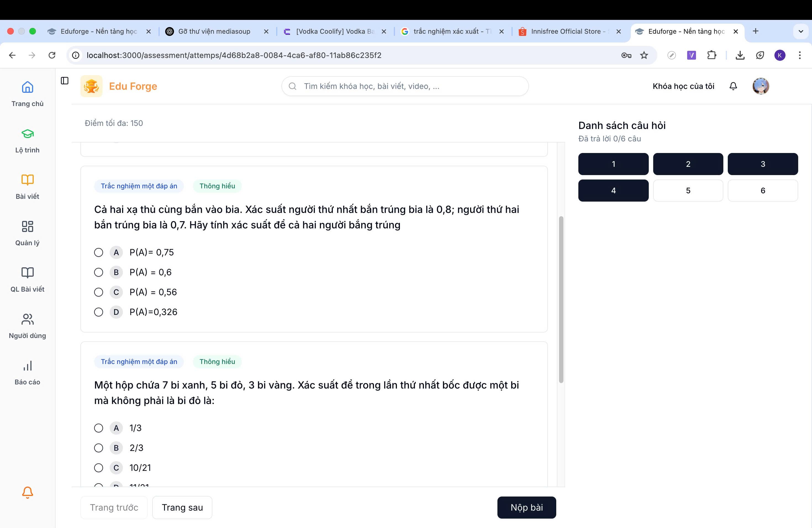Open the Lộ trình graduation cap icon
Screen dimensions: 812x528
click(x=27, y=134)
